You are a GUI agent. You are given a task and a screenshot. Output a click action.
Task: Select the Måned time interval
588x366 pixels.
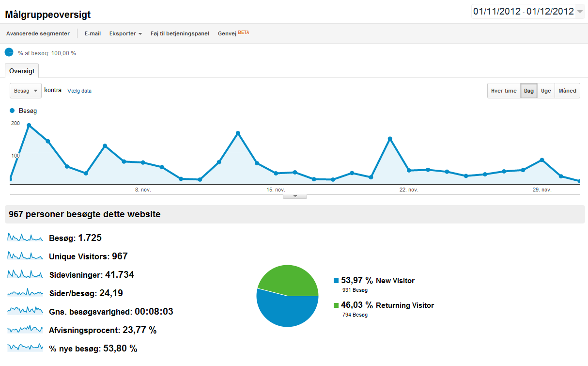pyautogui.click(x=567, y=91)
